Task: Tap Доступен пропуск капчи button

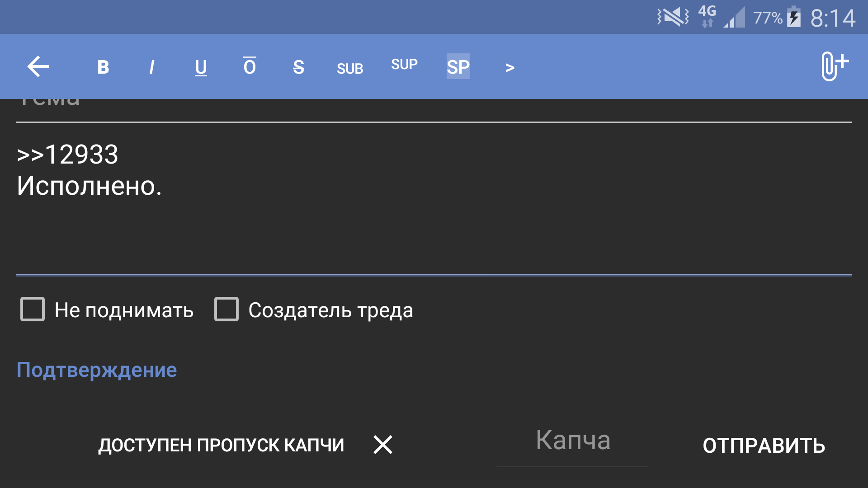Action: (221, 446)
